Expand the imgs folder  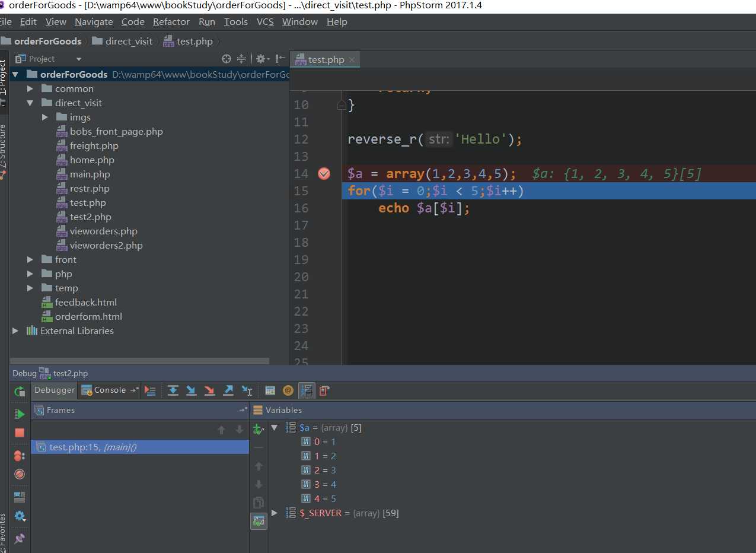(45, 117)
